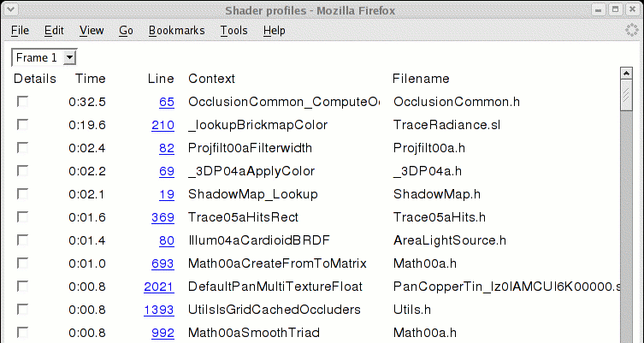Open the Frame 1 dropdown
The height and width of the screenshot is (343, 644).
click(45, 57)
